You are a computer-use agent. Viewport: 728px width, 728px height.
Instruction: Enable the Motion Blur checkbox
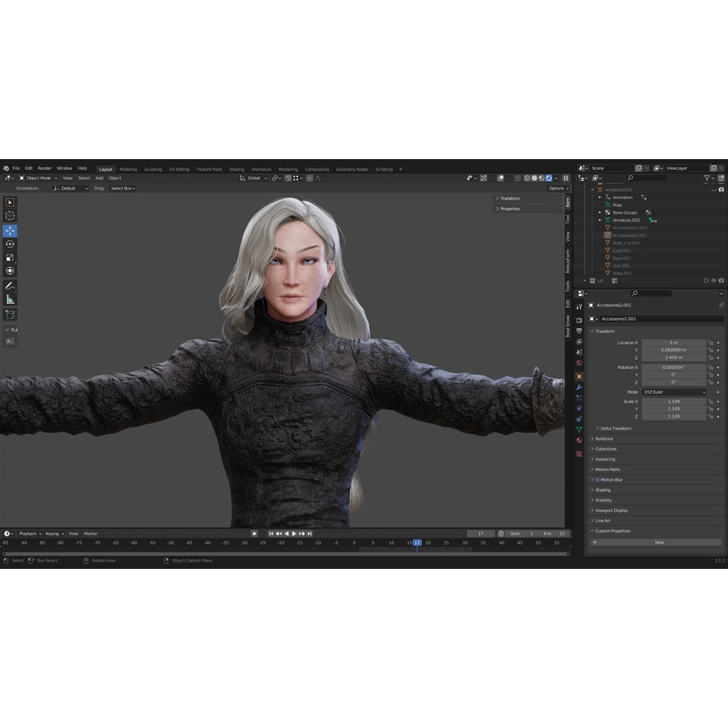(x=597, y=480)
